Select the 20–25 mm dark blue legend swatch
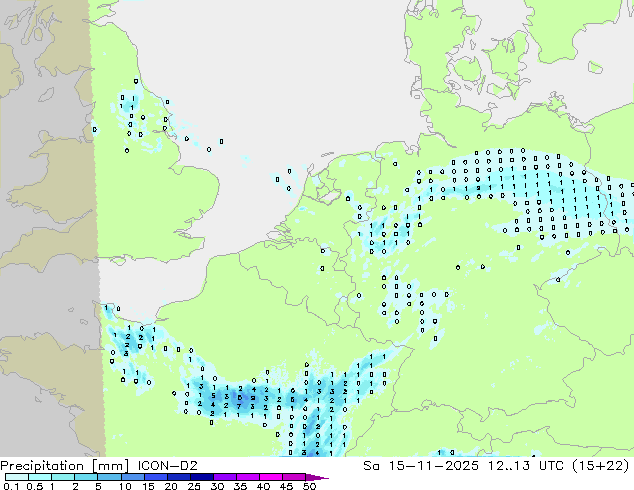This screenshot has height=490, width=634. (178, 477)
